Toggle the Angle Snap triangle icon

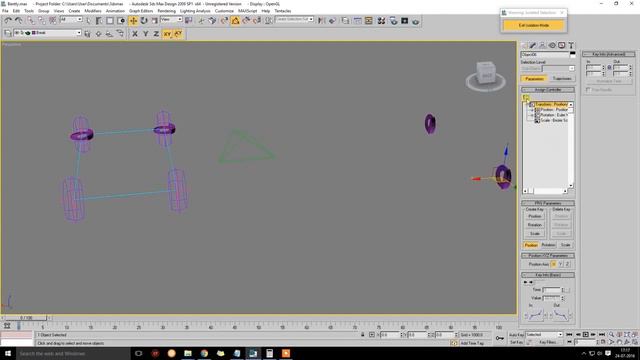236,20
